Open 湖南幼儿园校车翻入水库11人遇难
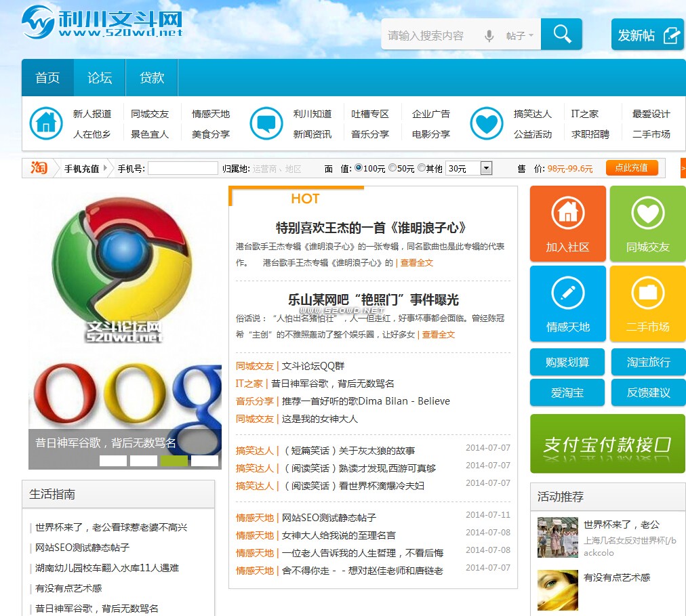The width and height of the screenshot is (686, 616). pyautogui.click(x=107, y=568)
